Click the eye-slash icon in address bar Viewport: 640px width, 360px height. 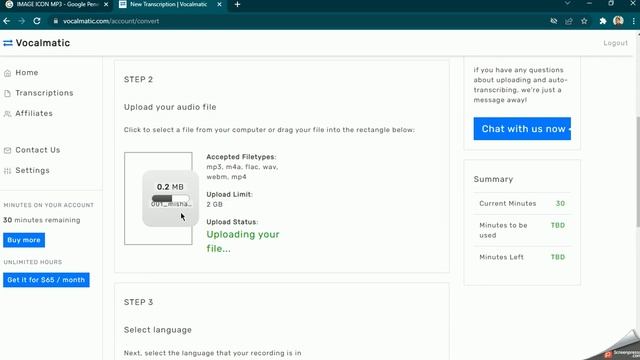[x=553, y=21]
